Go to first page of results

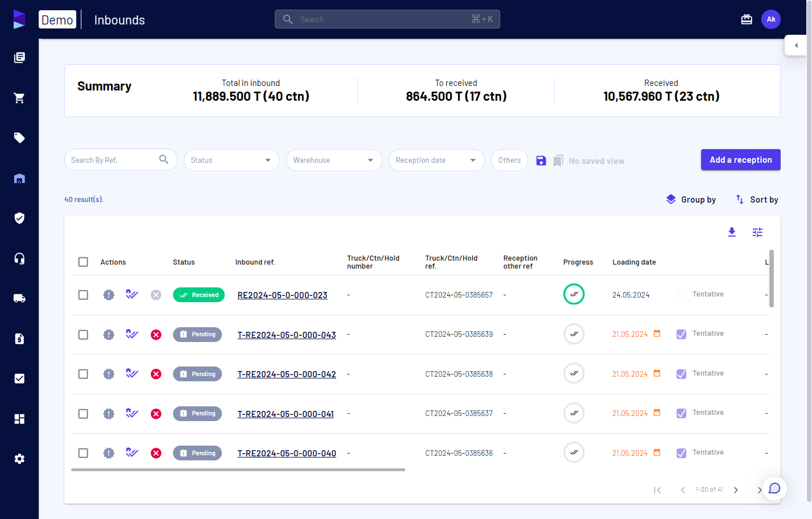coord(657,490)
